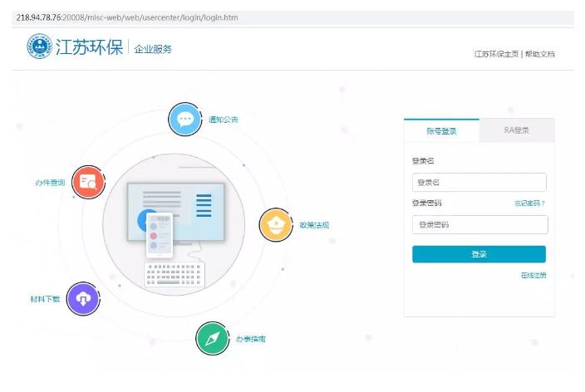Switch to the RA登录 tab
This screenshot has width=585, height=392.
(x=516, y=131)
